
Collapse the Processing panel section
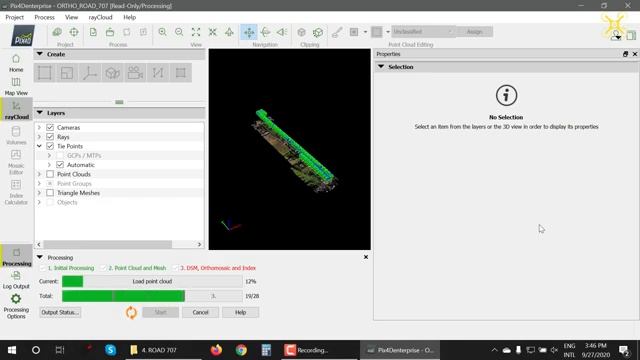tap(40, 257)
